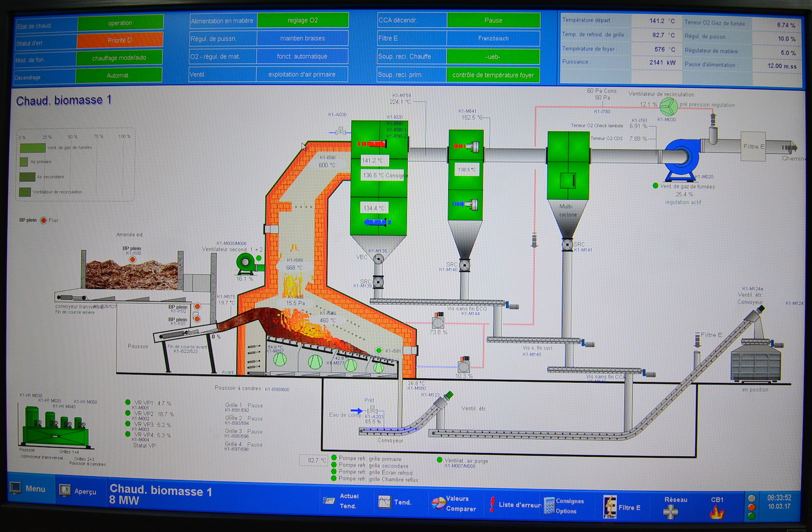Viewport: 812px width, 532px height.
Task: Click the reglage O2 status field
Action: 303,20
